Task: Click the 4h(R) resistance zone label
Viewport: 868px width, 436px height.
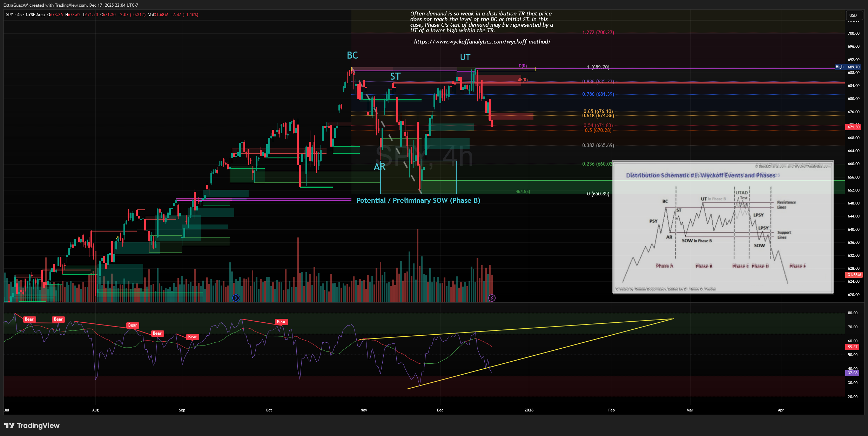Action: point(523,80)
